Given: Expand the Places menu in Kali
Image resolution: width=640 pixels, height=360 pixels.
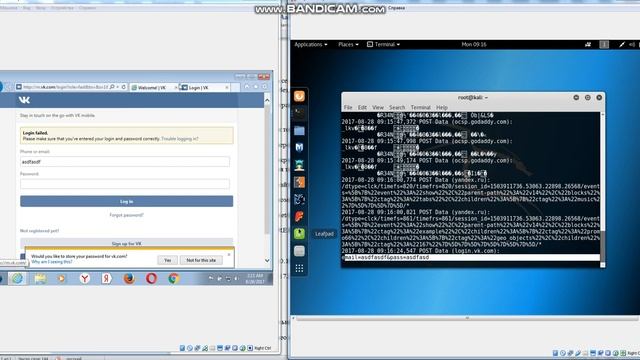Looking at the screenshot, I should [x=348, y=44].
